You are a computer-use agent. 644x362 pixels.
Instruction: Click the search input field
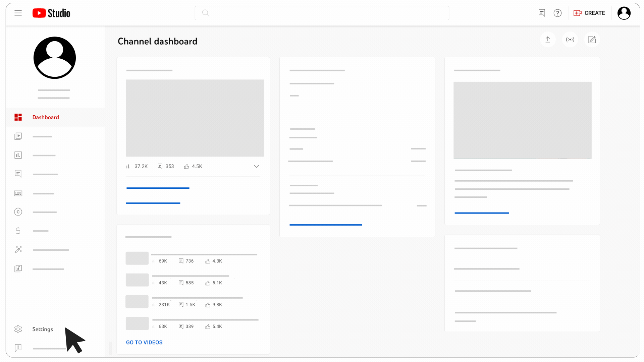pyautogui.click(x=322, y=13)
